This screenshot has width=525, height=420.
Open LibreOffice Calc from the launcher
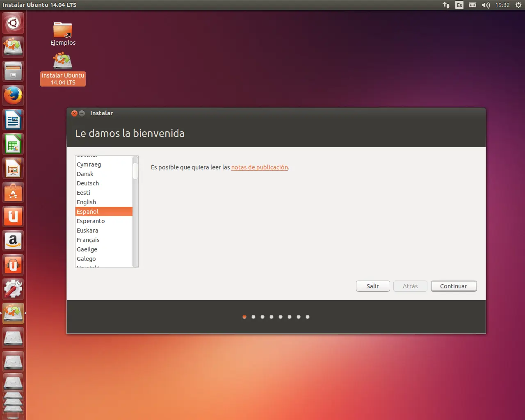13,144
